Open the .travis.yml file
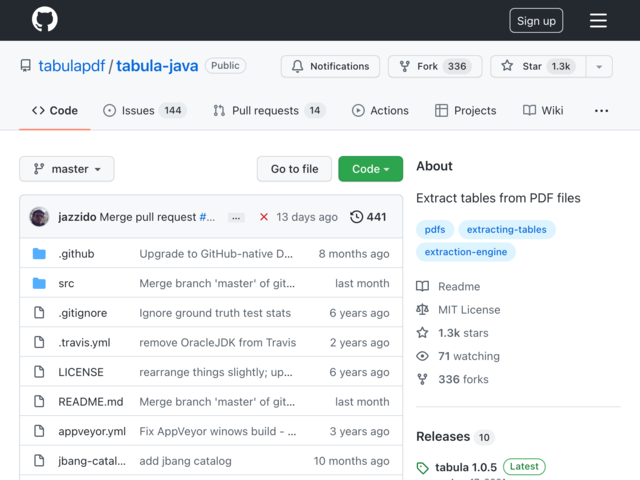The width and height of the screenshot is (640, 480). point(84,342)
